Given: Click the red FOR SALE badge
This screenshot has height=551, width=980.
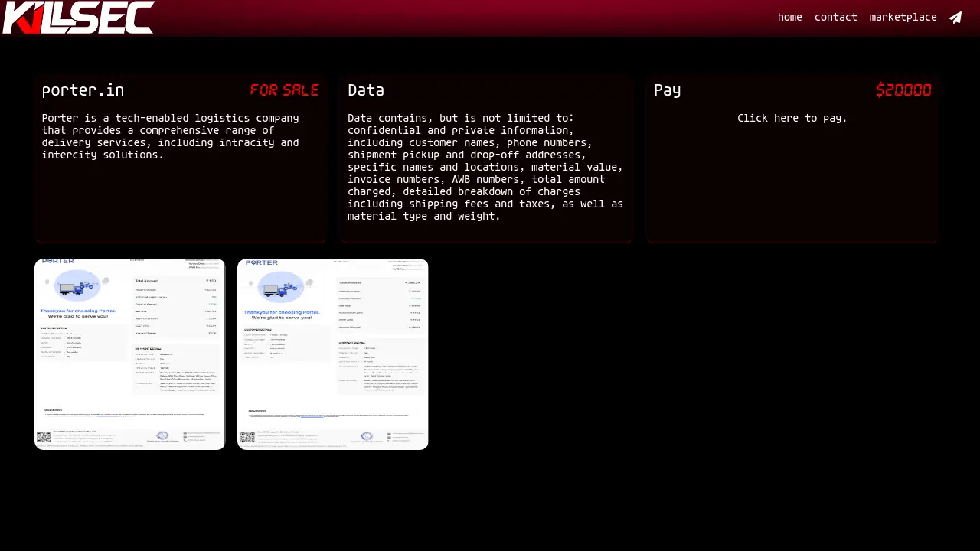Looking at the screenshot, I should 284,90.
